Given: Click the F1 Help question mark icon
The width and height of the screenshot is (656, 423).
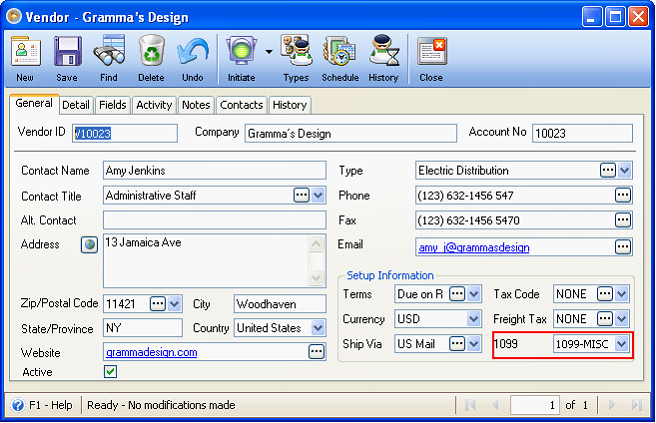Looking at the screenshot, I should pos(18,405).
